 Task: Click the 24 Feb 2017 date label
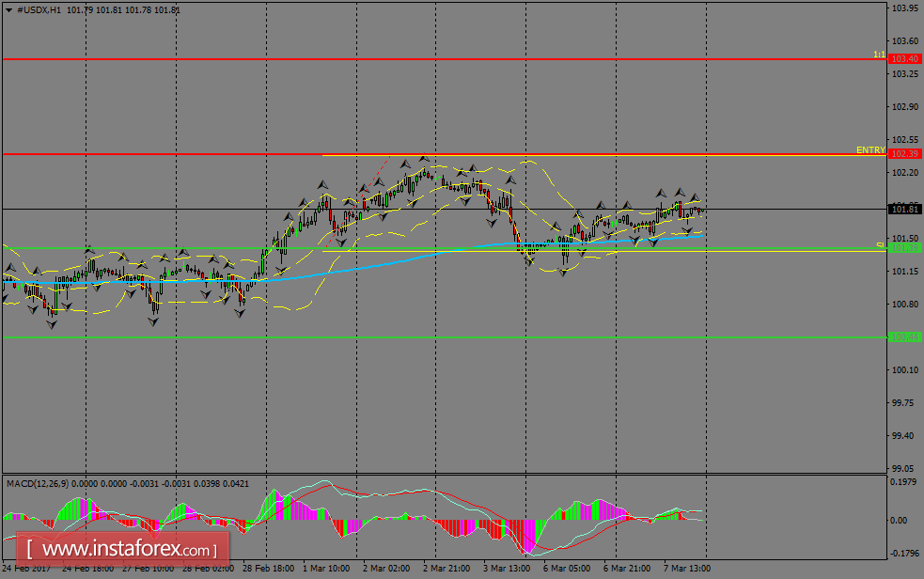click(26, 569)
